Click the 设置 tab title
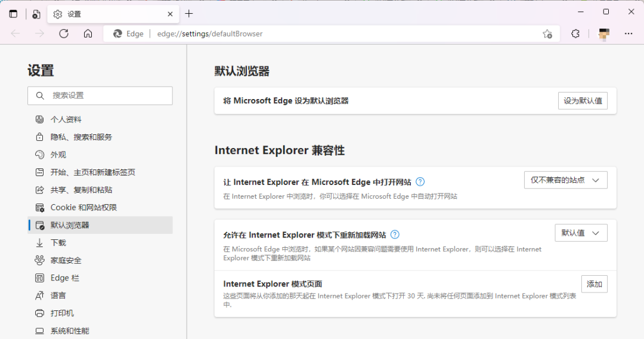 75,14
